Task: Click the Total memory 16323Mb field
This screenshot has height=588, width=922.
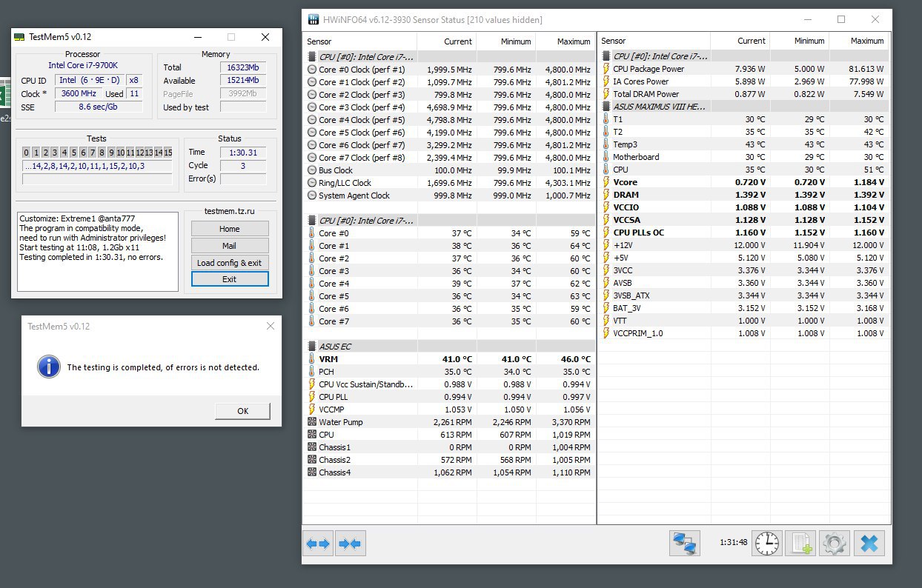Action: click(243, 67)
